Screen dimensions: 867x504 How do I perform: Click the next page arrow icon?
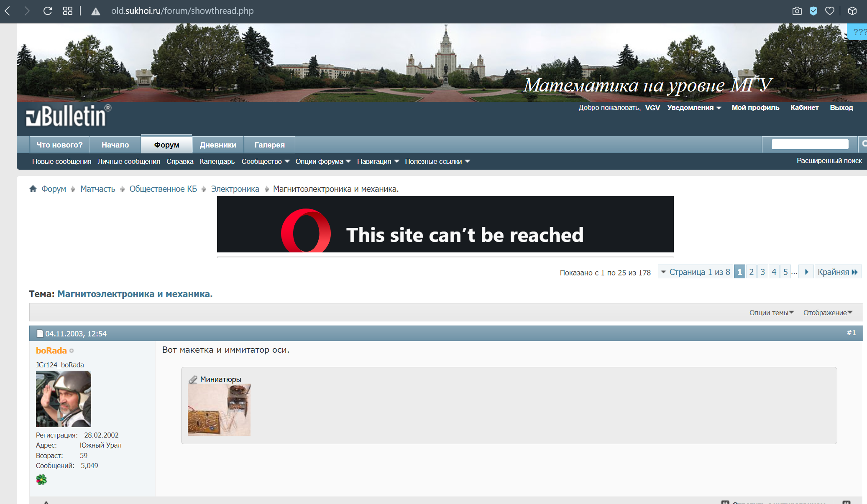806,272
